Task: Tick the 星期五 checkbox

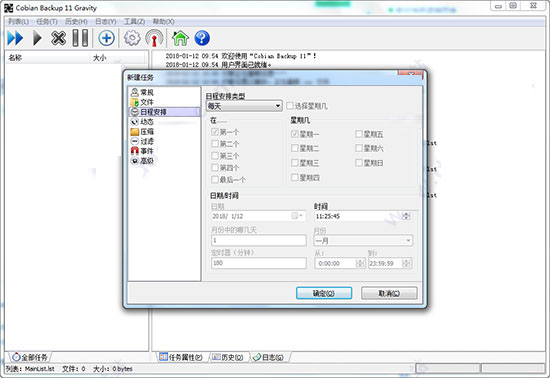Action: [359, 134]
